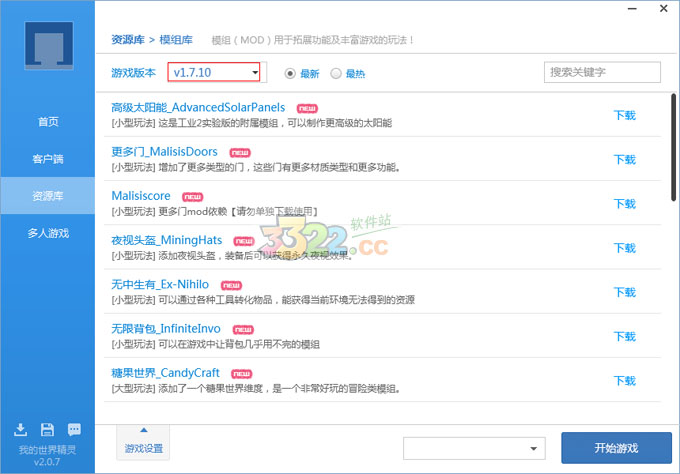Download 高级太阳能_AdvancedSolarPanels mod
This screenshot has width=680, height=474.
coord(625,115)
